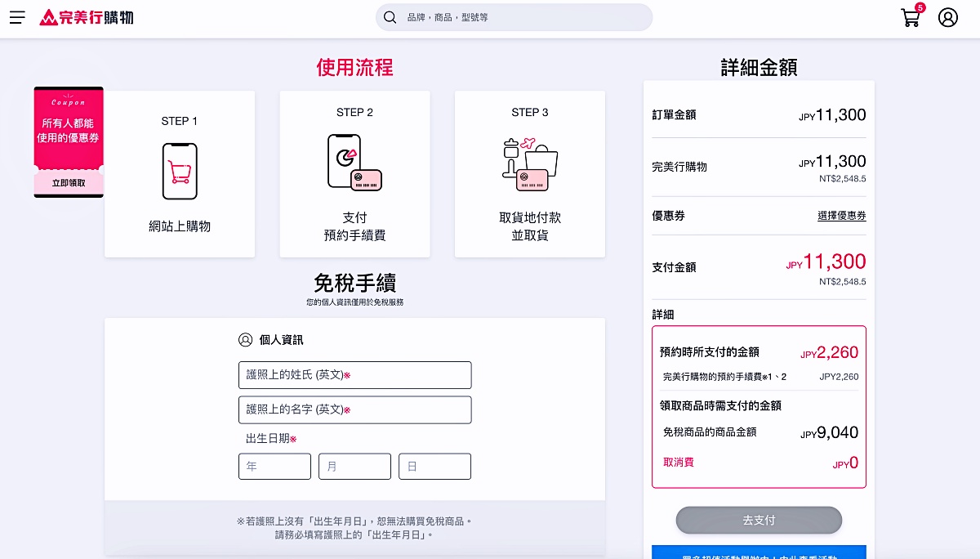Click the 年 birth year field
Screen dimensions: 980x559
[274, 467]
